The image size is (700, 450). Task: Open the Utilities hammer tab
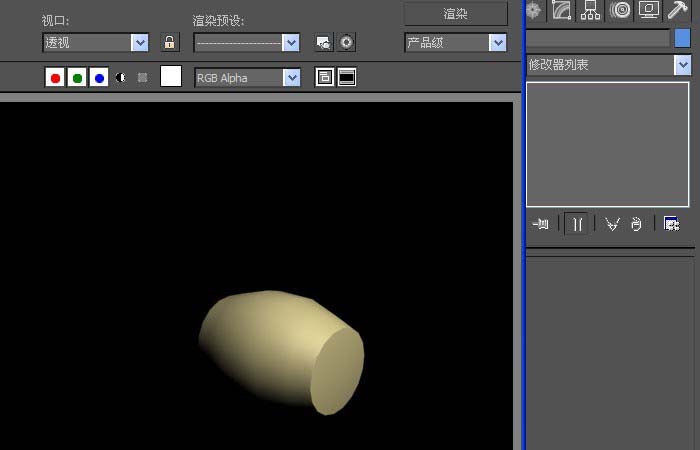[x=678, y=11]
